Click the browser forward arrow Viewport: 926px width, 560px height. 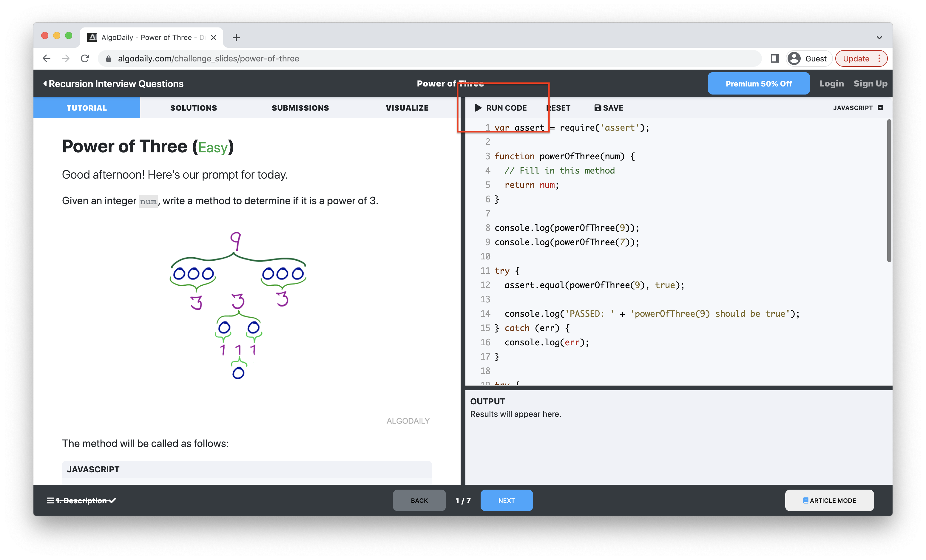(66, 58)
